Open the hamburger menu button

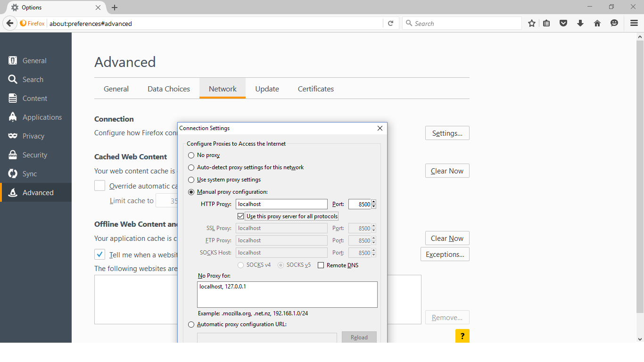(x=634, y=23)
